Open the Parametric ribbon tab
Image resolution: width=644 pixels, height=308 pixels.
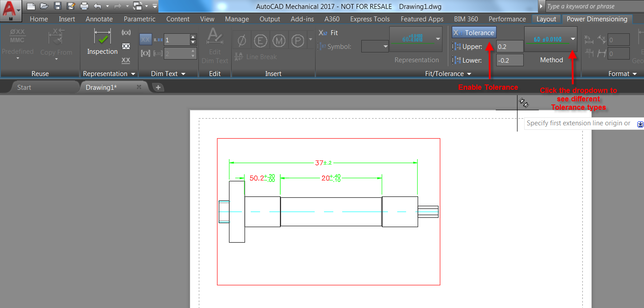tap(139, 19)
